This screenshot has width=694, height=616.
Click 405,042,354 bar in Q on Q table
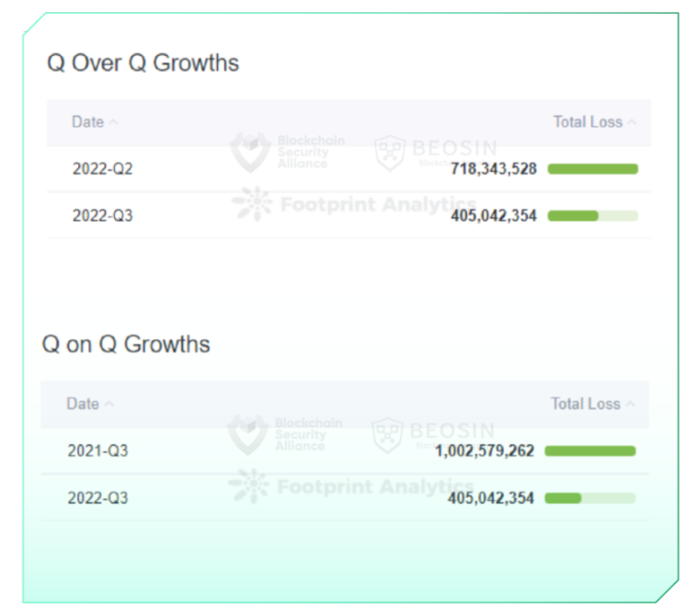coord(589,497)
